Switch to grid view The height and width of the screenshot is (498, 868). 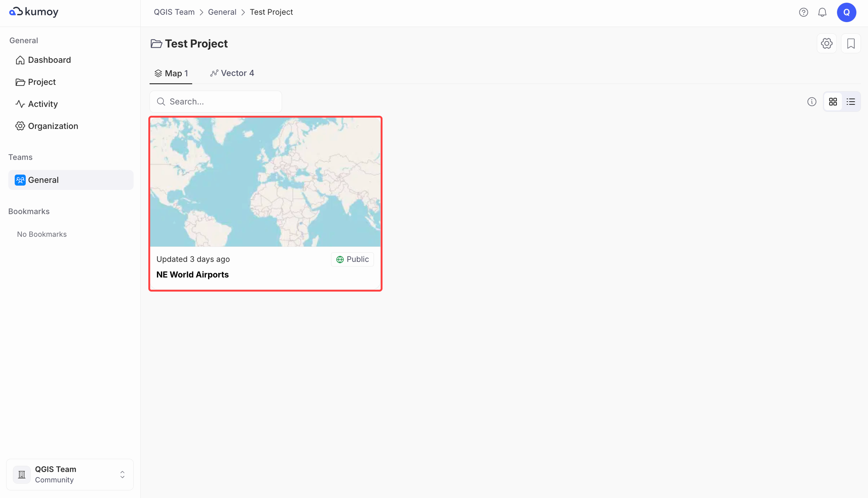point(833,102)
